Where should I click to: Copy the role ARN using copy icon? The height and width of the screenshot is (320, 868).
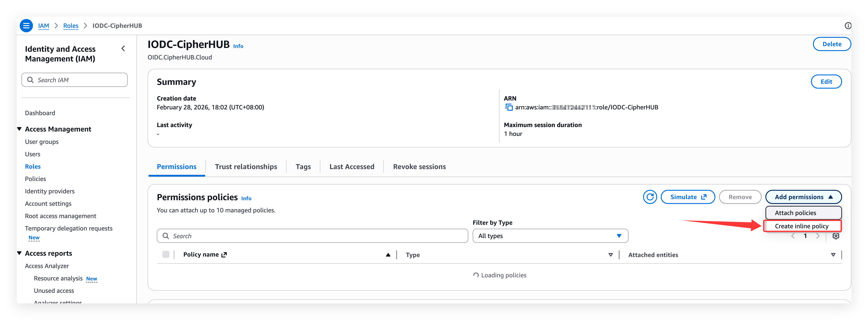[509, 107]
